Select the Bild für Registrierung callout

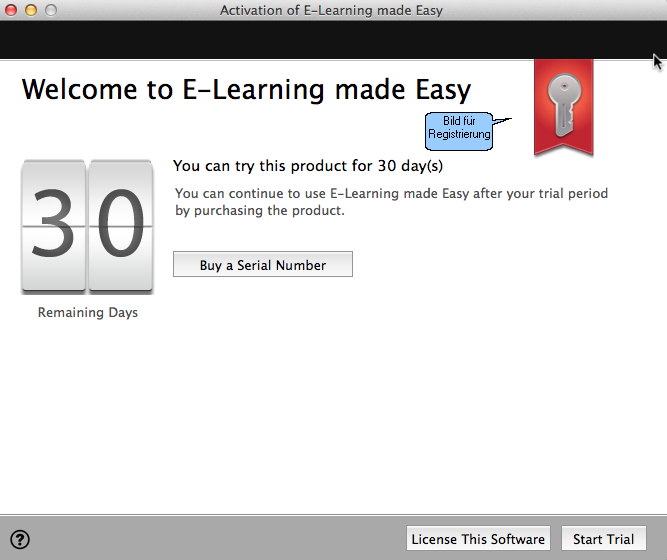[x=459, y=128]
